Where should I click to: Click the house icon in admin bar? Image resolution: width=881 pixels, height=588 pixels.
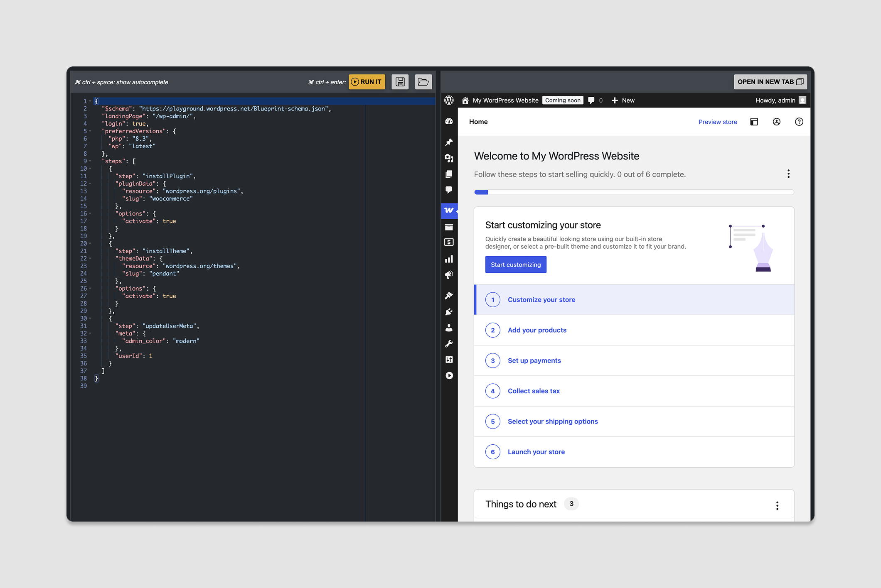click(x=465, y=100)
